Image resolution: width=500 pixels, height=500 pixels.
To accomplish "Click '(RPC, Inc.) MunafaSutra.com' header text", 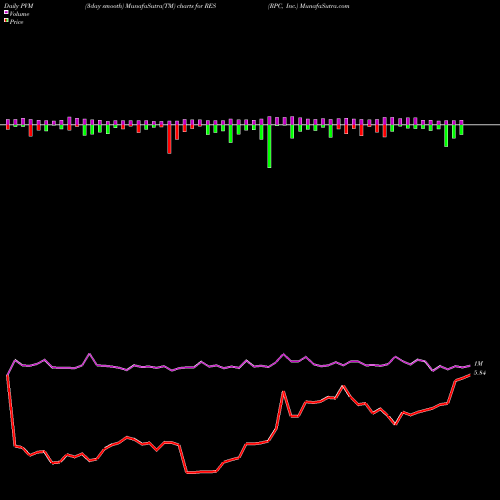I will click(x=308, y=6).
